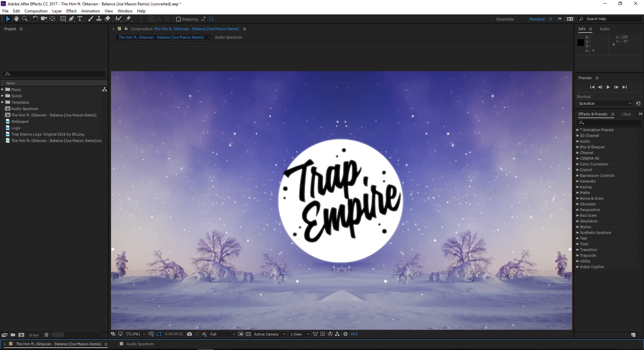Select the Unified Camera tool

[44, 19]
